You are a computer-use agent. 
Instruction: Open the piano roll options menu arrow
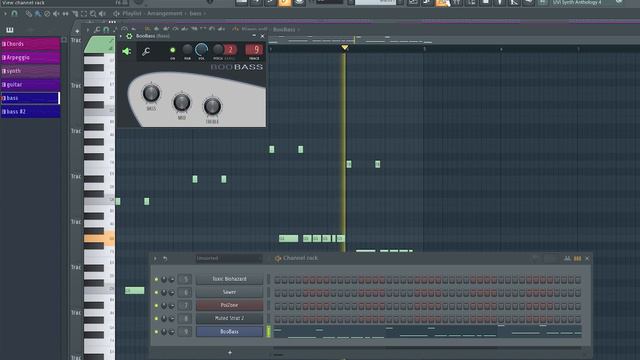pyautogui.click(x=88, y=30)
